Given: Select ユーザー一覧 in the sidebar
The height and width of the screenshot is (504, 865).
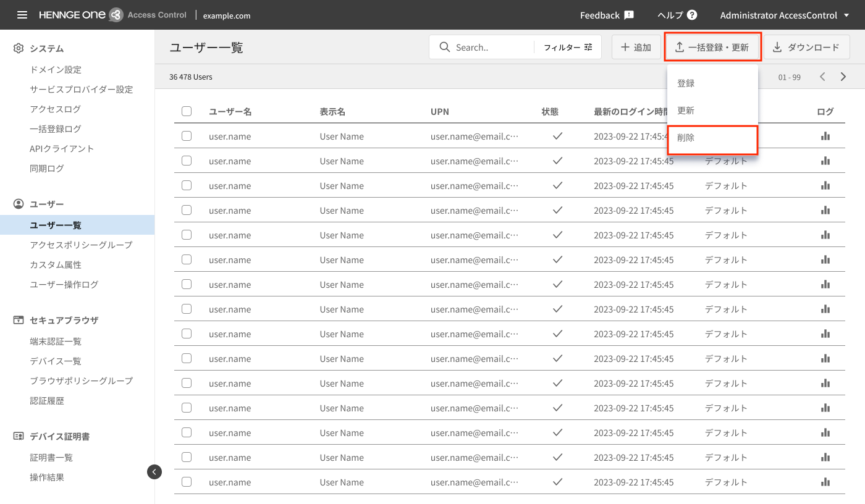Looking at the screenshot, I should point(77,225).
